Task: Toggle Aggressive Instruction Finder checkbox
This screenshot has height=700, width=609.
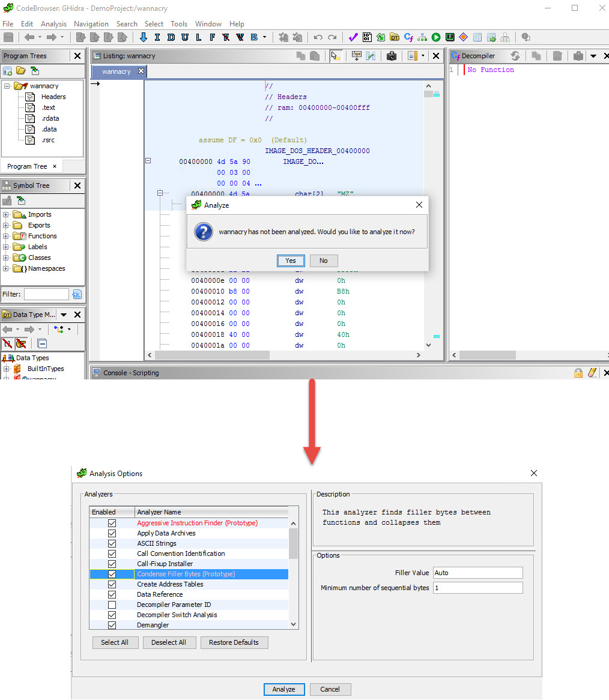Action: click(x=112, y=523)
